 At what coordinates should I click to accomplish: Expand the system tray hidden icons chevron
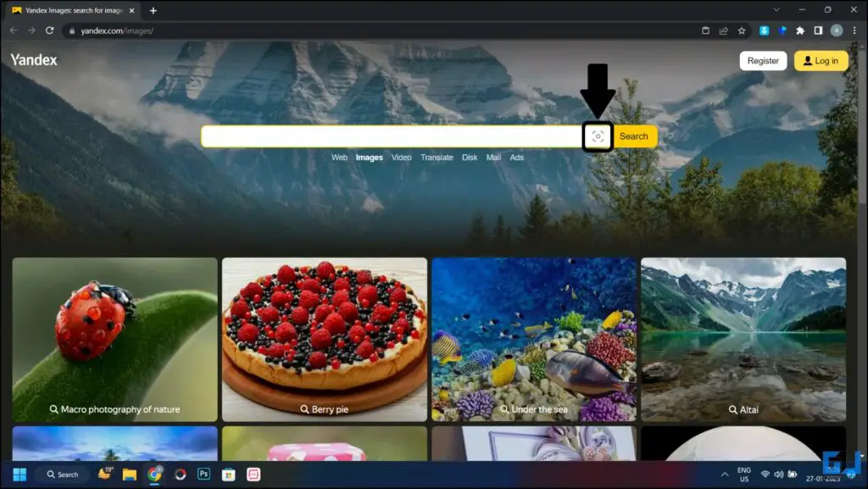724,475
